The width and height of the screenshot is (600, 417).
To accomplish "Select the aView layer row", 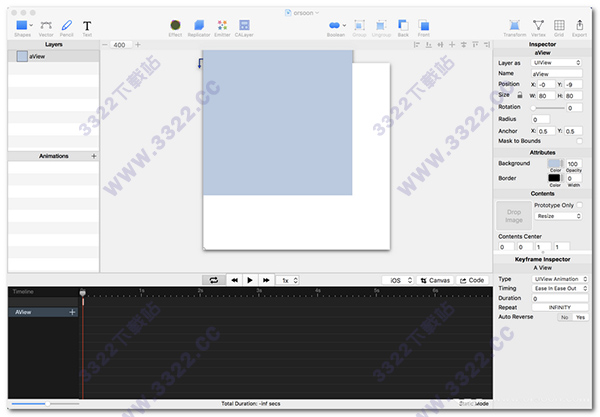I will tap(54, 56).
